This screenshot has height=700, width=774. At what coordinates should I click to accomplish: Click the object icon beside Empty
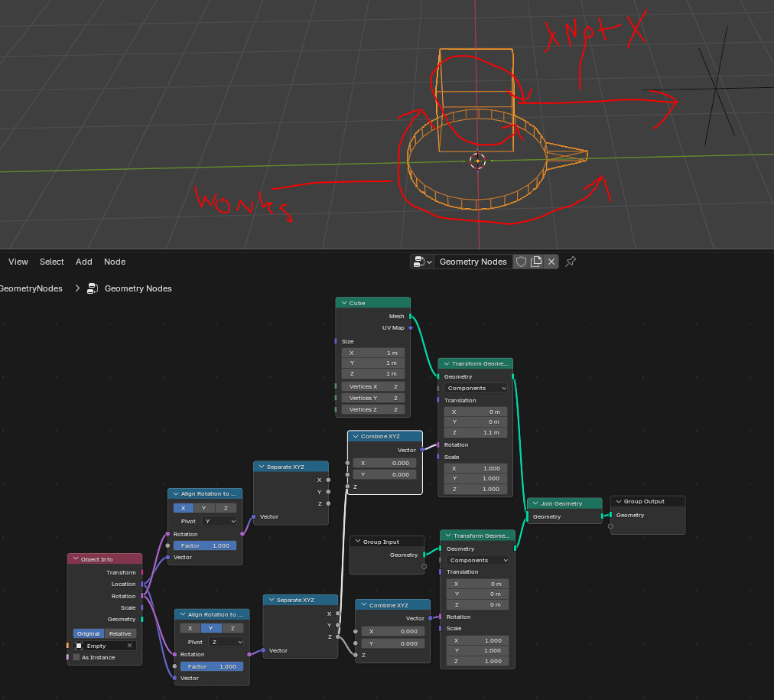coord(79,646)
